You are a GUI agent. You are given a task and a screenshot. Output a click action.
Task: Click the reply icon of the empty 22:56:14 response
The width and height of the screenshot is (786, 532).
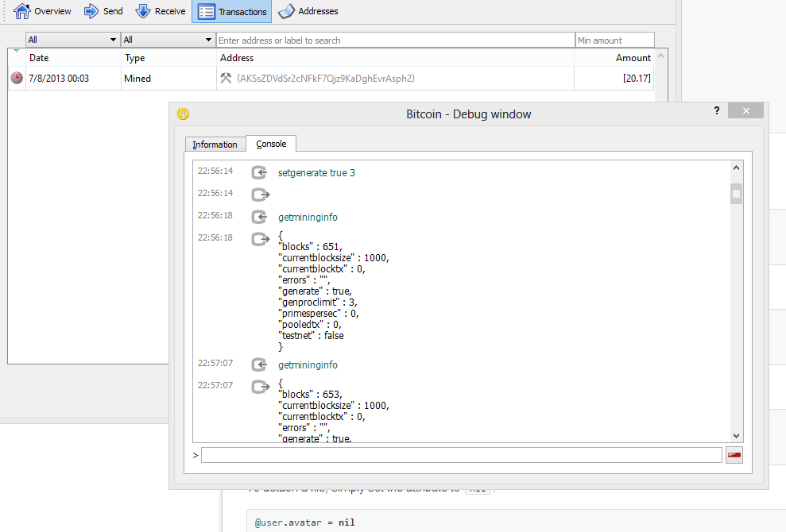260,195
